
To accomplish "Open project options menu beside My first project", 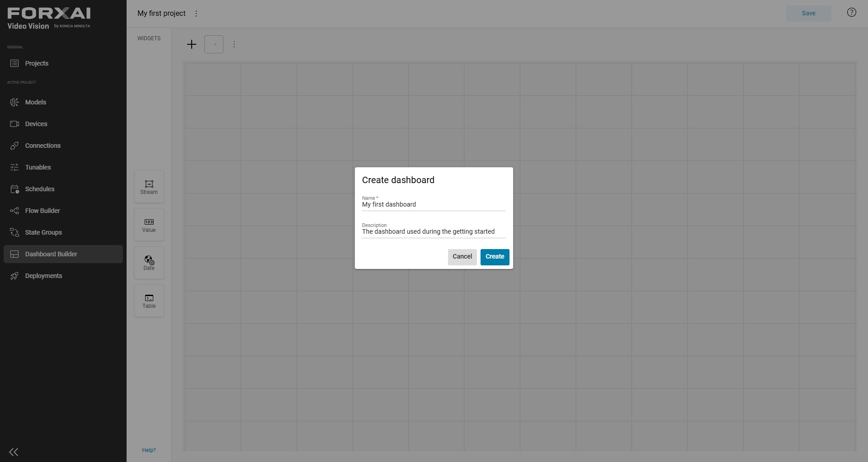I will 196,14.
